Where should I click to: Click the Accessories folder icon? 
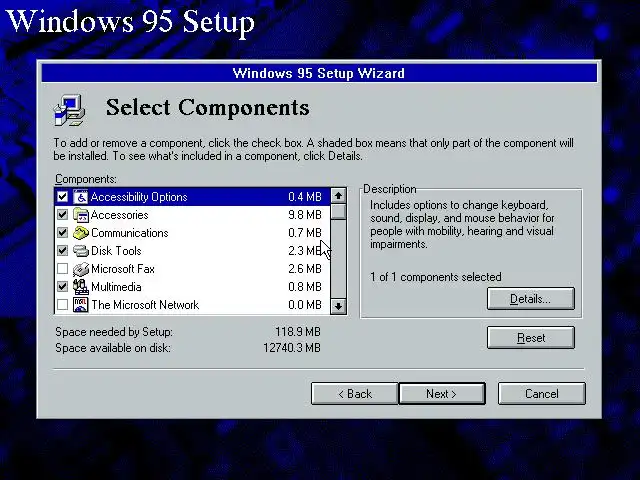point(80,215)
